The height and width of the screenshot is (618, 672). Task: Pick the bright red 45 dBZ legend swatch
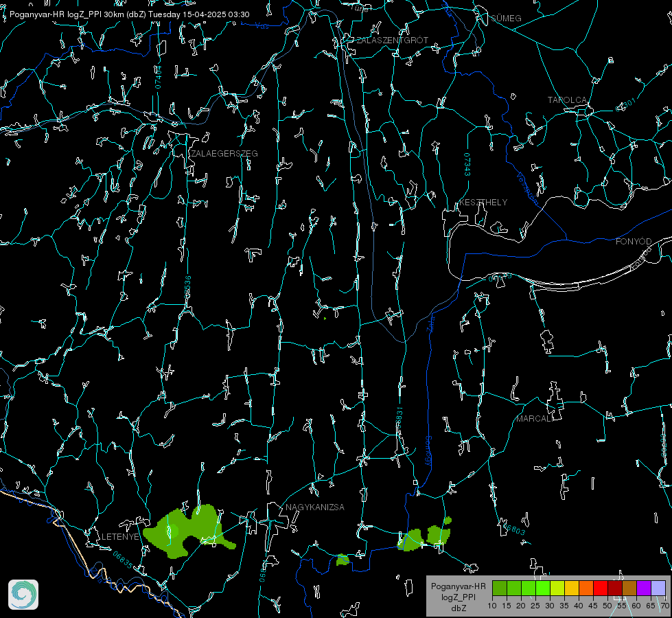(601, 588)
